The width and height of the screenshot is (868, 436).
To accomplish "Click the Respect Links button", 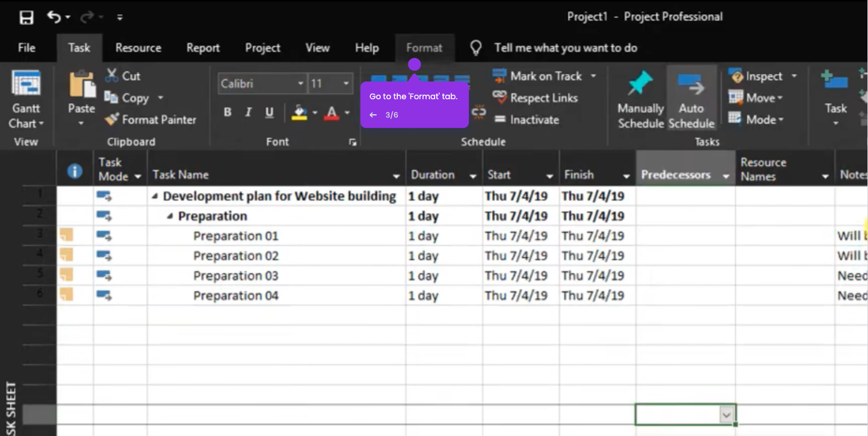I will [x=536, y=98].
